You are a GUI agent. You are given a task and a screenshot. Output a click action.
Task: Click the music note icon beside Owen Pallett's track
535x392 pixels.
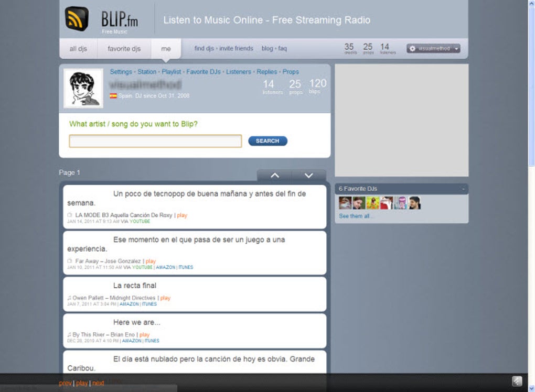point(69,298)
